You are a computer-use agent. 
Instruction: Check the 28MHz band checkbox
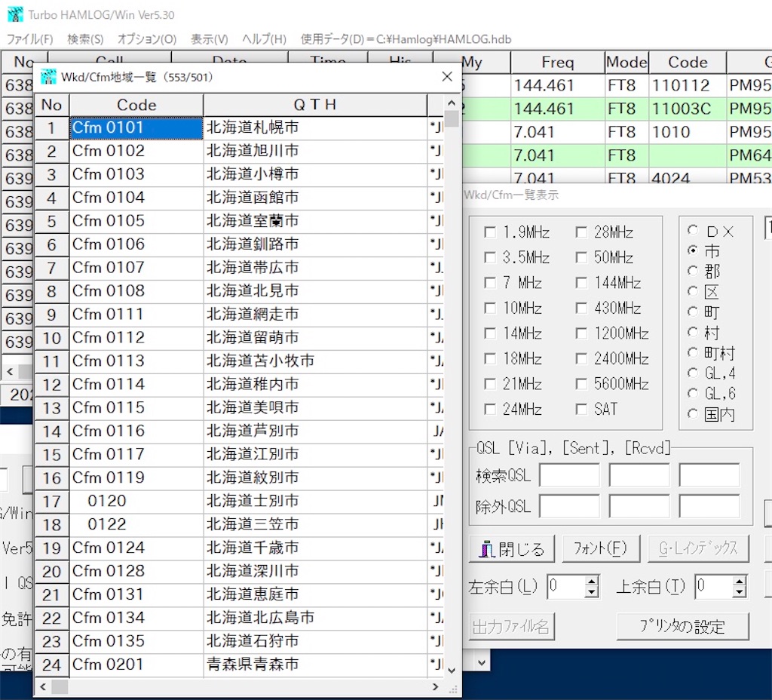[x=581, y=232]
